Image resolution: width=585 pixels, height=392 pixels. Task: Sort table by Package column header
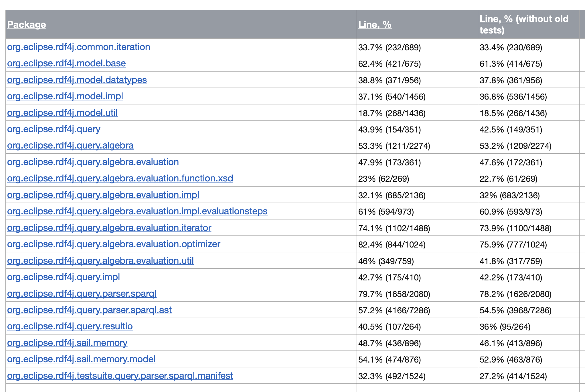click(x=26, y=25)
